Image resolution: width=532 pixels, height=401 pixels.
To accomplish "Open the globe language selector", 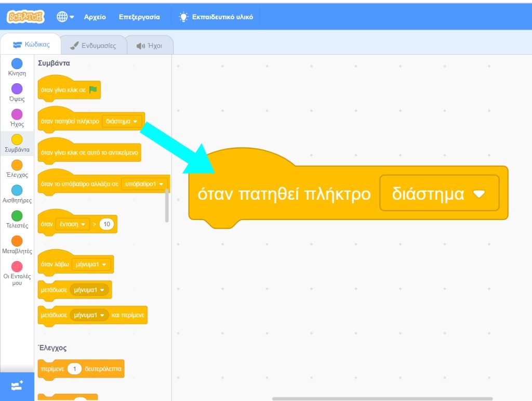I will [x=65, y=17].
